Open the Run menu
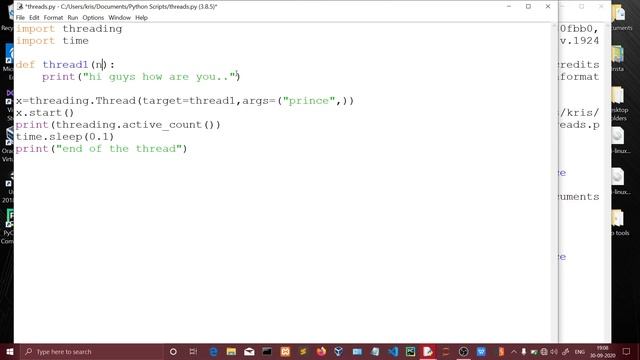The height and width of the screenshot is (360, 640). pyautogui.click(x=73, y=18)
